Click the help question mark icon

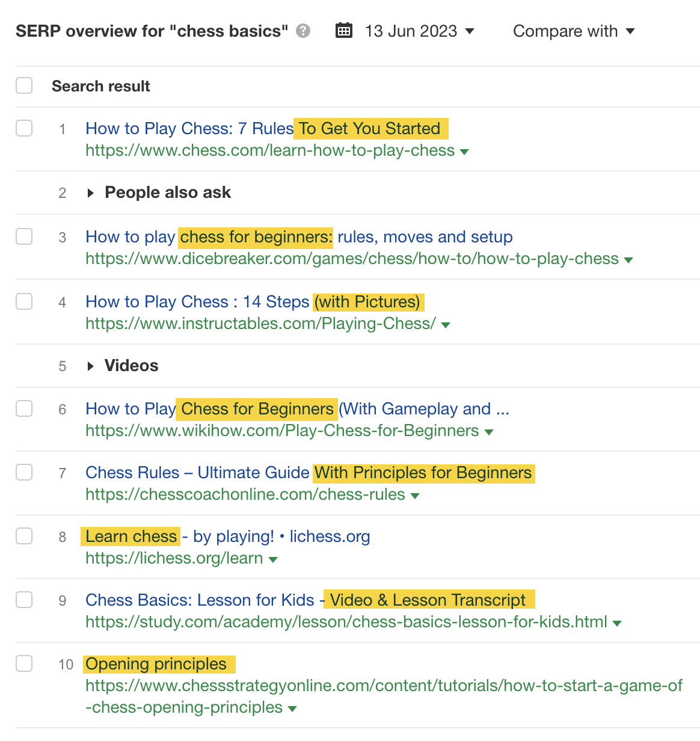click(304, 31)
